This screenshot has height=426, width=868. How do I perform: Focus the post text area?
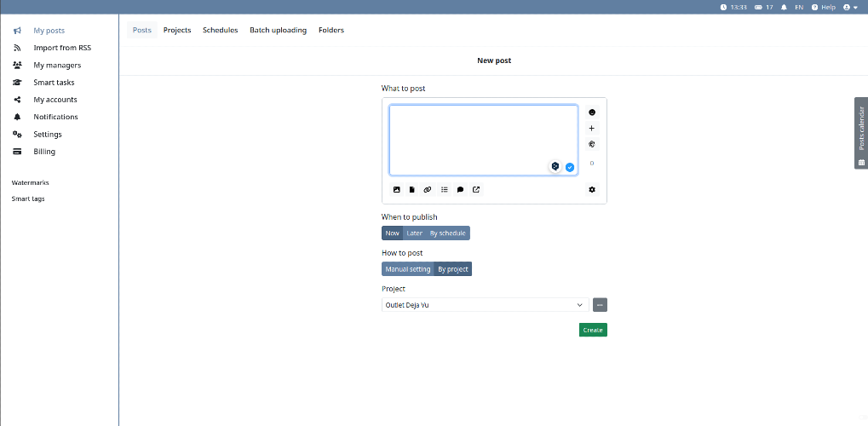pyautogui.click(x=483, y=140)
